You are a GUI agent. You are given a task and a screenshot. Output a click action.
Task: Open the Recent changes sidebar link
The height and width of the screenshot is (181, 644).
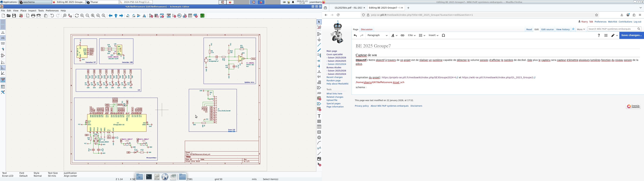335,77
